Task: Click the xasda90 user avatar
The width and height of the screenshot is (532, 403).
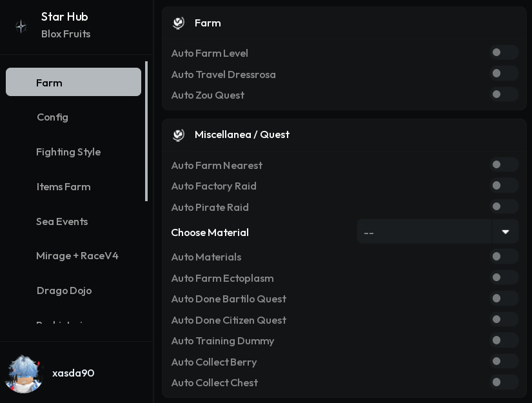Action: coord(24,374)
